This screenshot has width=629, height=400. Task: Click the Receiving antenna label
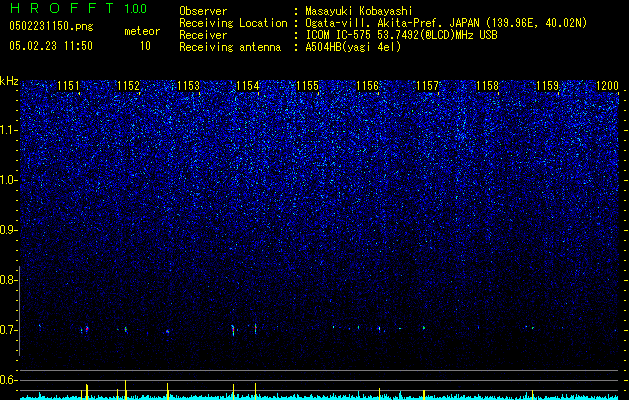[x=230, y=47]
